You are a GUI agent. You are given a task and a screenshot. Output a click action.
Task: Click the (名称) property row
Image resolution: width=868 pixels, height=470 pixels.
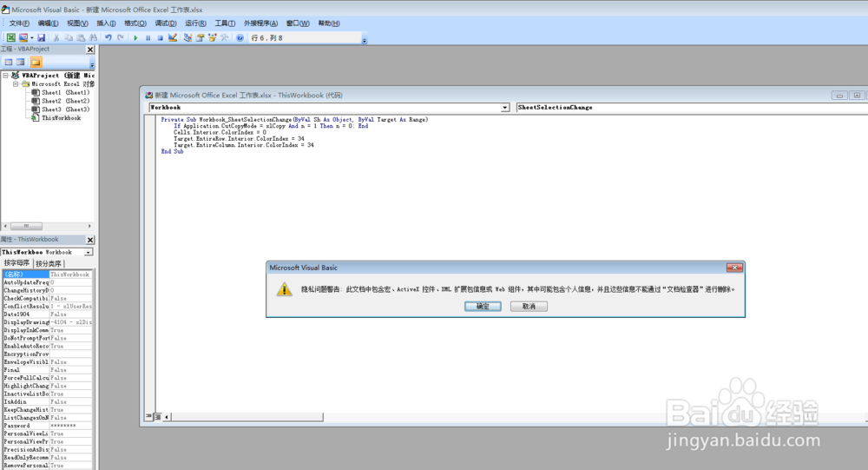click(48, 275)
